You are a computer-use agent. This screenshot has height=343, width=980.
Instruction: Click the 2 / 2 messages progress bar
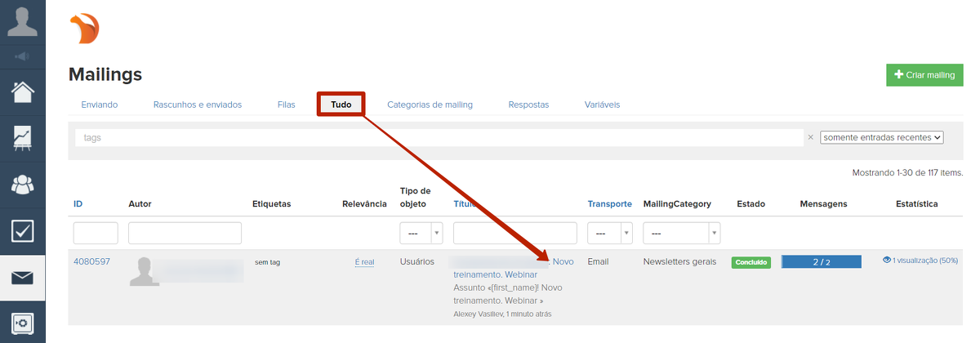coord(821,262)
